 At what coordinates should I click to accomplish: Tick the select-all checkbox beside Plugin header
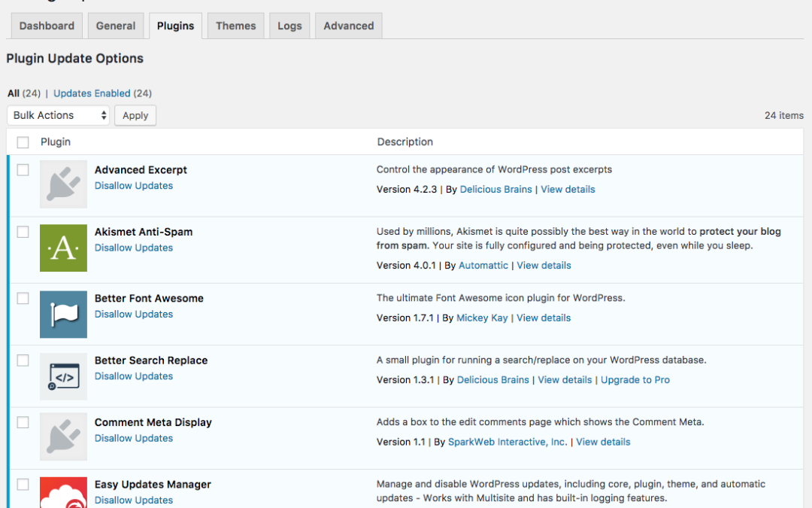coord(23,142)
